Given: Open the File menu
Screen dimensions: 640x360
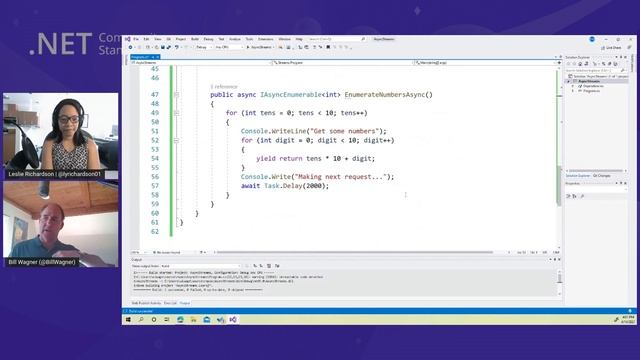Looking at the screenshot, I should click(x=136, y=39).
